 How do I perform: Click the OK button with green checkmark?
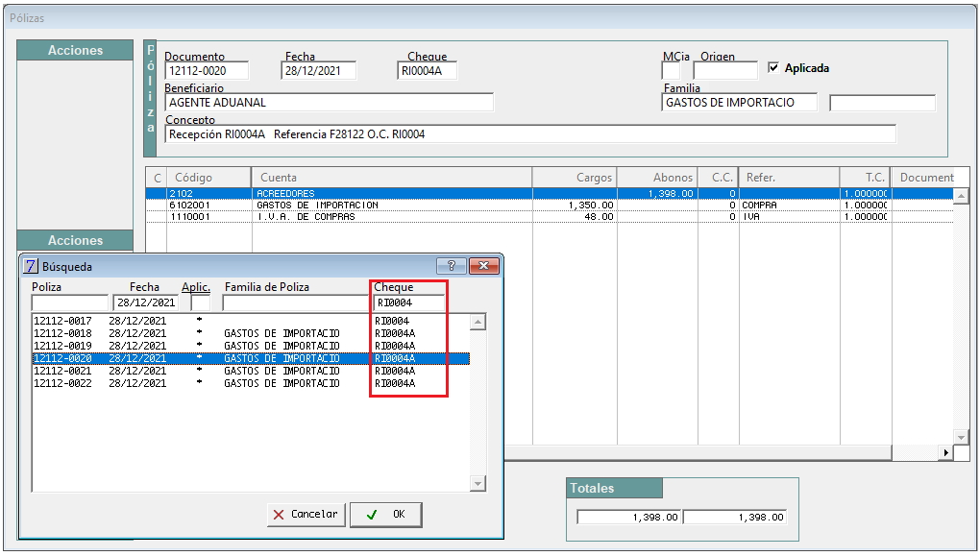[x=385, y=514]
